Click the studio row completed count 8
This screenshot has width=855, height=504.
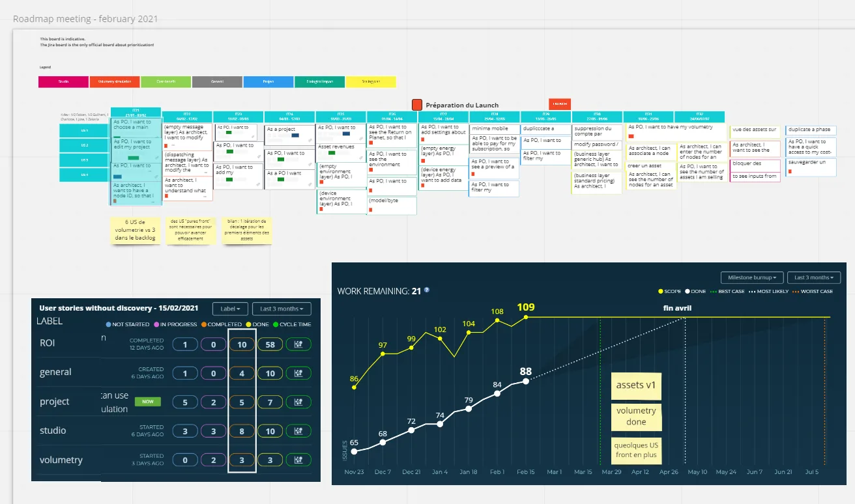[x=242, y=430]
